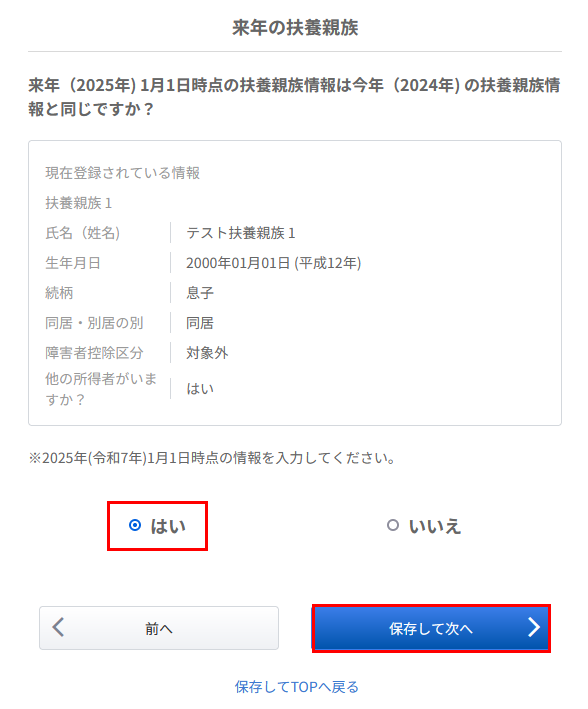The image size is (588, 709).
Task: Click the 同居・別居の別 value 同居
Action: click(200, 323)
